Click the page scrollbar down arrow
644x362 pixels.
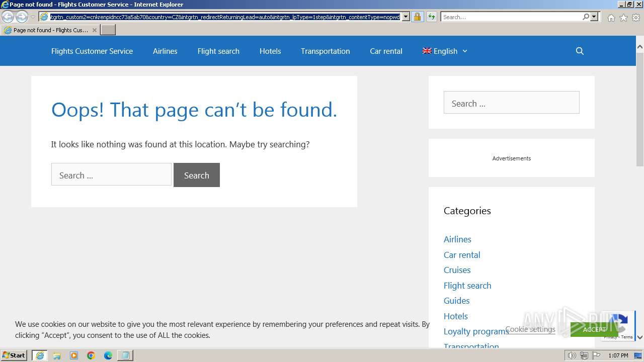pos(639,337)
